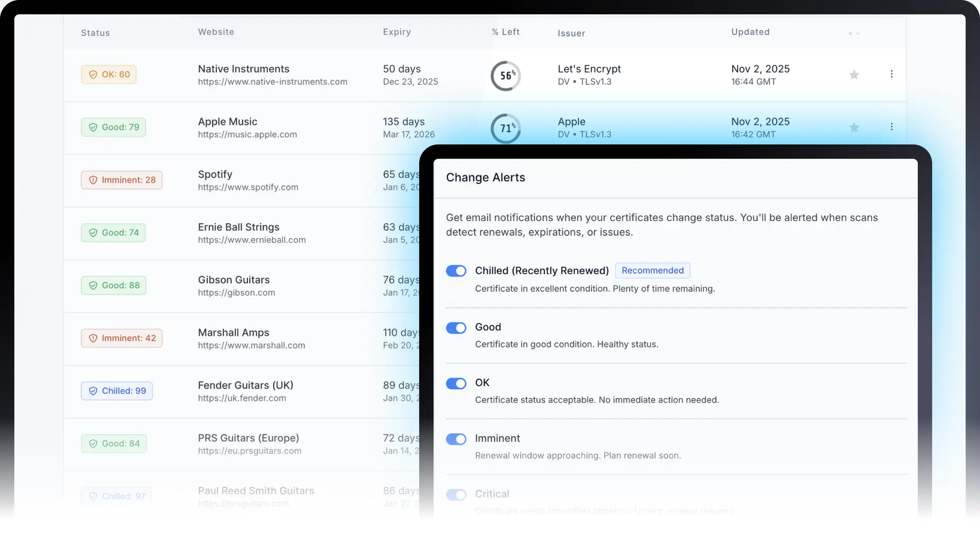
Task: Click the Good: 79 status badge
Action: coord(113,127)
